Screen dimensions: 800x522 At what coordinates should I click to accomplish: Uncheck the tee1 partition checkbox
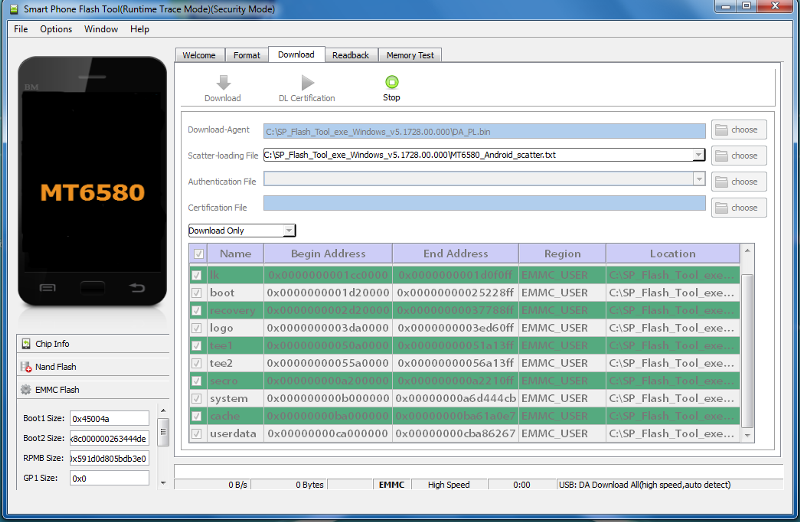[196, 346]
